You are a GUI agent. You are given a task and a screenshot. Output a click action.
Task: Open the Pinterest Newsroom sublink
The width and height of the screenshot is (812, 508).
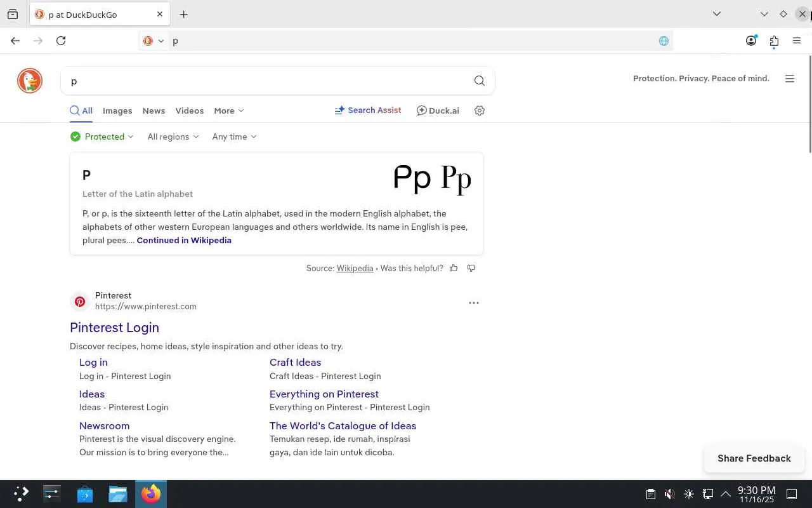pos(104,426)
